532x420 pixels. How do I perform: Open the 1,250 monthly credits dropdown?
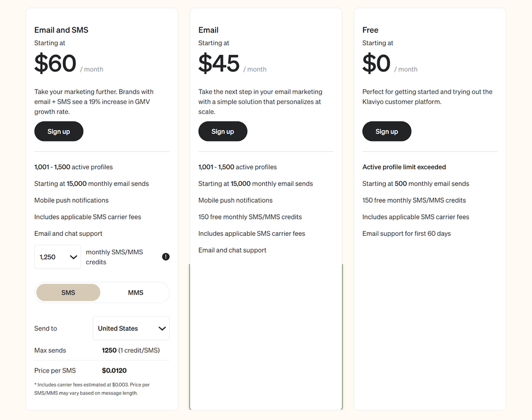pos(57,257)
